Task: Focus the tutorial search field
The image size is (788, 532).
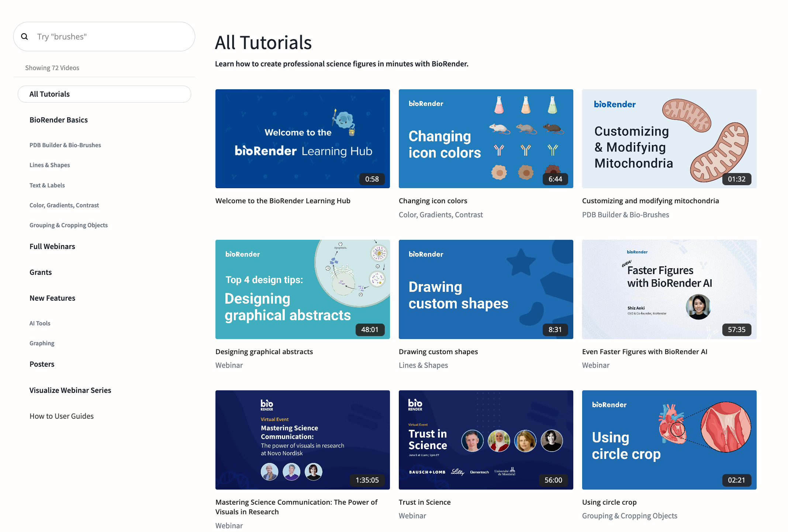Action: 104,37
